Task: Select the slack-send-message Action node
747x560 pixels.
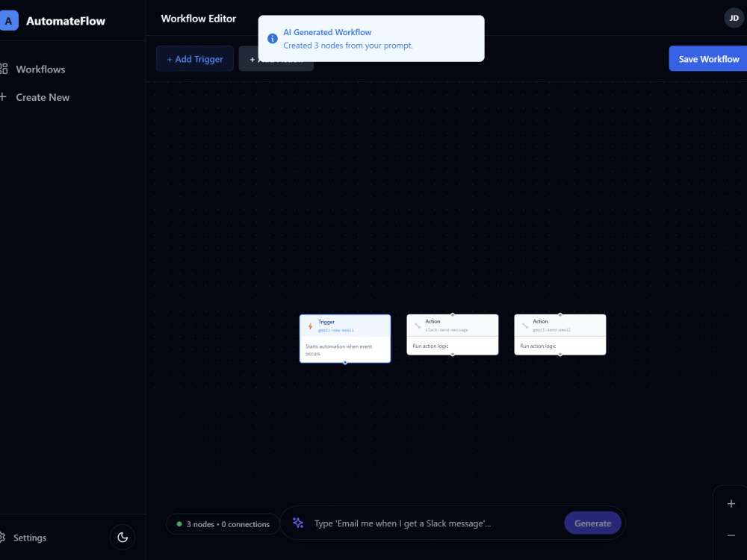Action: coord(453,335)
